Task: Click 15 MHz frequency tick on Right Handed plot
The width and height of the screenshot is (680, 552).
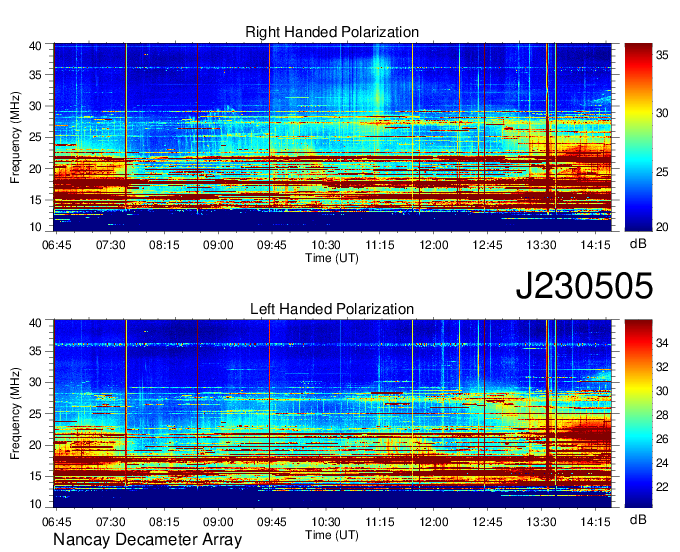Action: 35,200
